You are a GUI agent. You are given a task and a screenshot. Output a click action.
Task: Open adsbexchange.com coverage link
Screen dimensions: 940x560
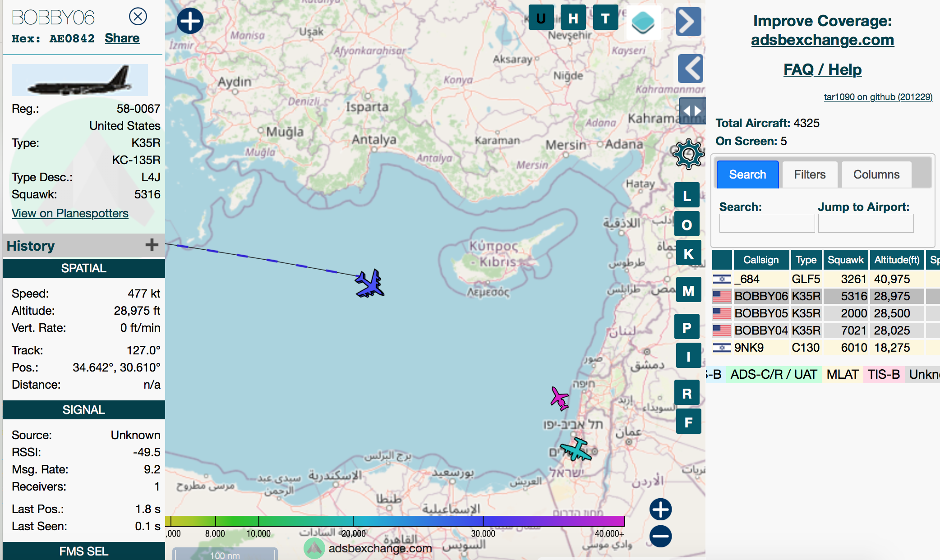point(822,40)
